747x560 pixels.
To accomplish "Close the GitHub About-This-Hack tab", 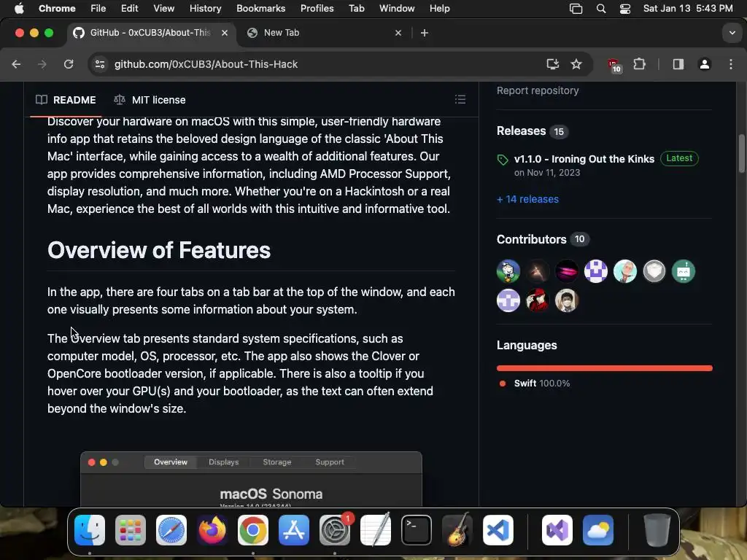I will tap(225, 33).
